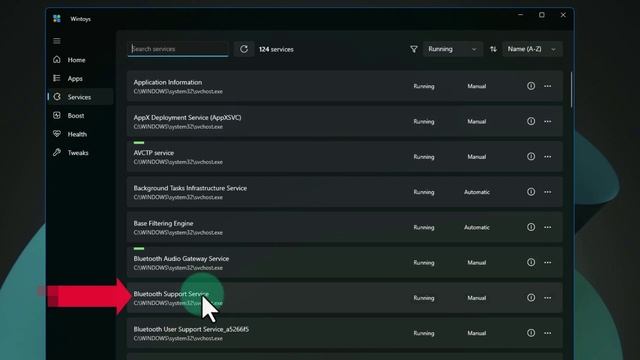The image size is (640, 360).
Task: Select the AVCTP service name
Action: (153, 153)
